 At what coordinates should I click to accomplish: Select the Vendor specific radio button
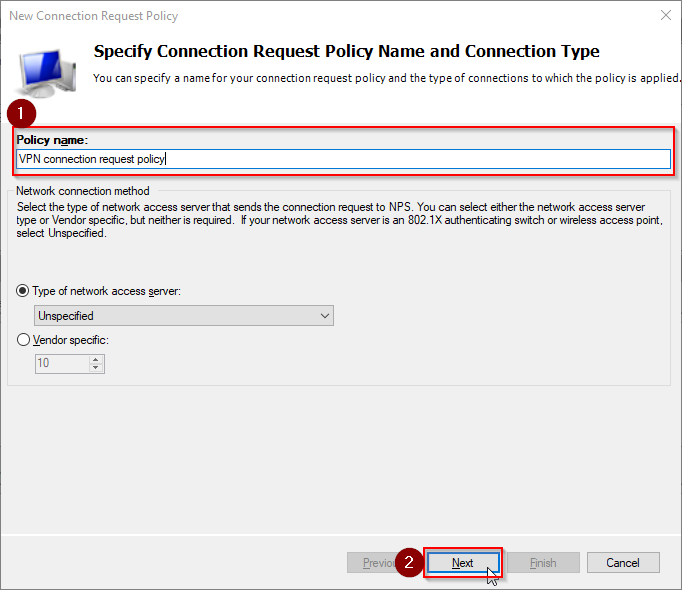coord(23,339)
